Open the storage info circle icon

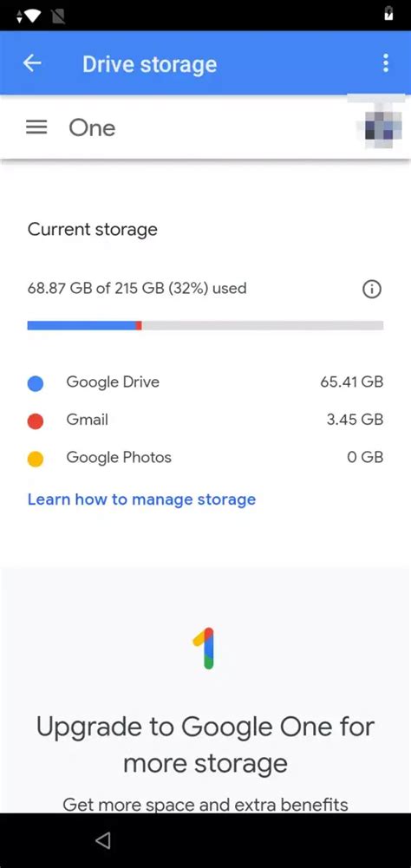coord(372,289)
